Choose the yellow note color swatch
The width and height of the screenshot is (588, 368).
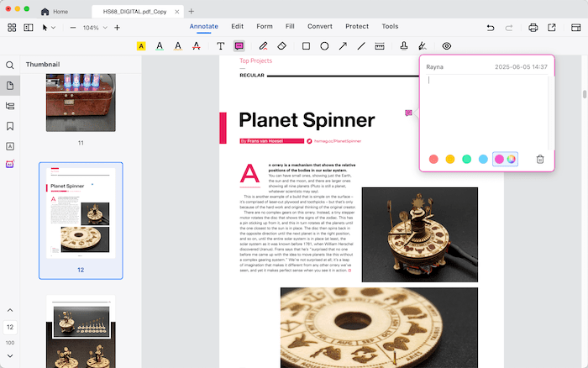[x=450, y=159]
